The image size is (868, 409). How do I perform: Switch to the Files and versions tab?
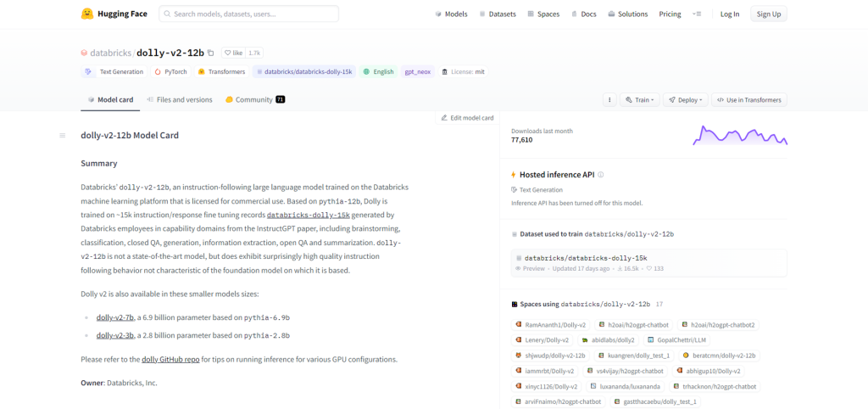coord(179,99)
